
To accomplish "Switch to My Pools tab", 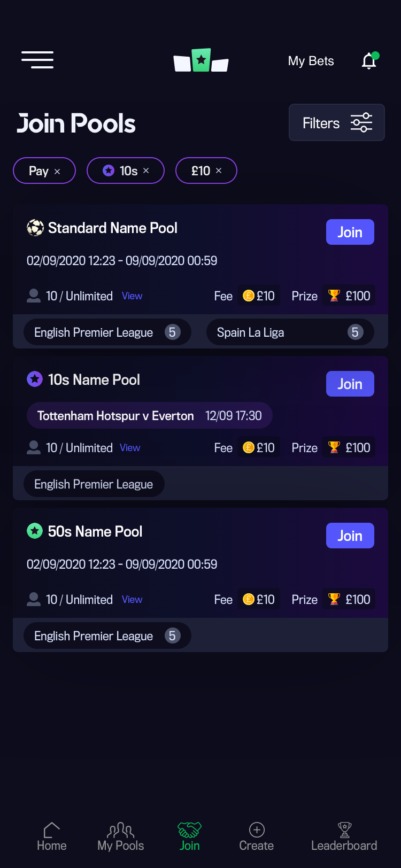I will coord(121,837).
